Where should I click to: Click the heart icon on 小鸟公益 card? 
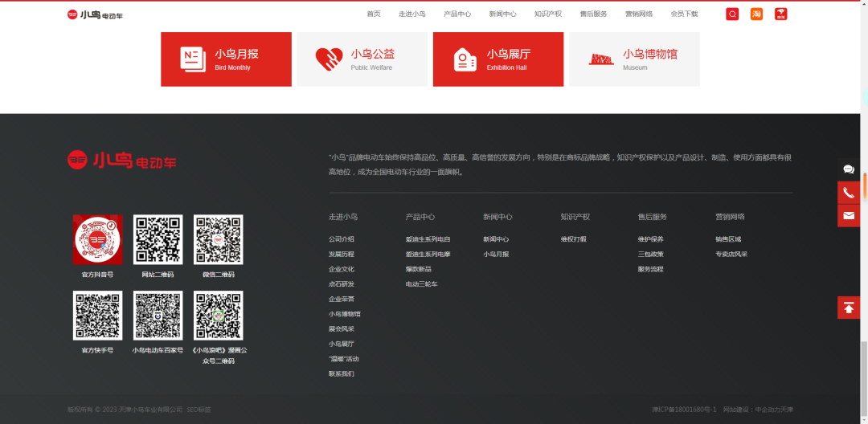click(x=329, y=59)
